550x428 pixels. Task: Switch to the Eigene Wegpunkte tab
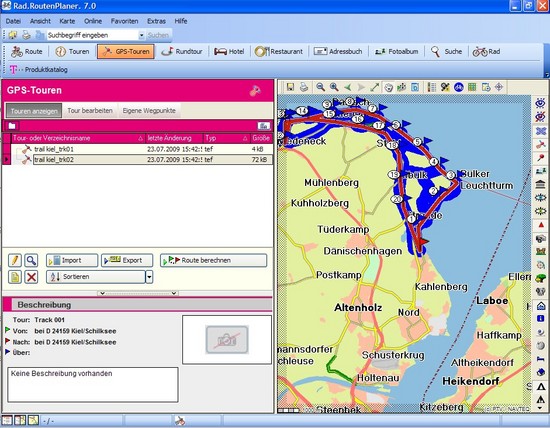tap(149, 111)
